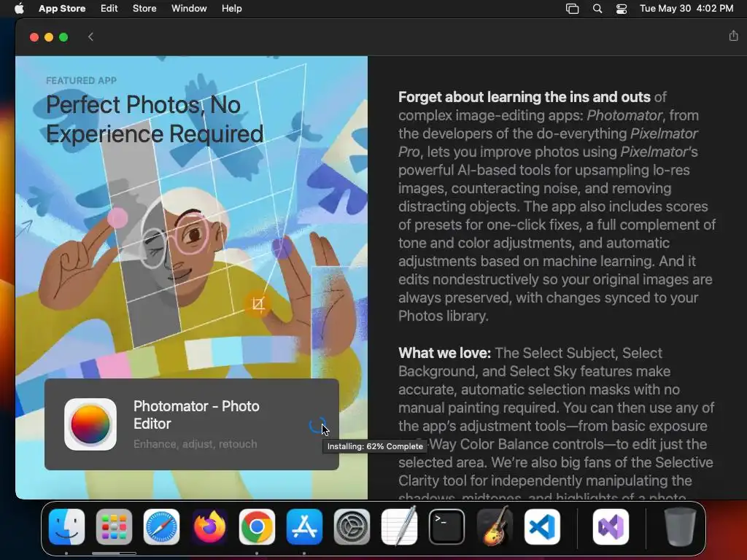Click the FEATURED APP label

[x=82, y=80]
